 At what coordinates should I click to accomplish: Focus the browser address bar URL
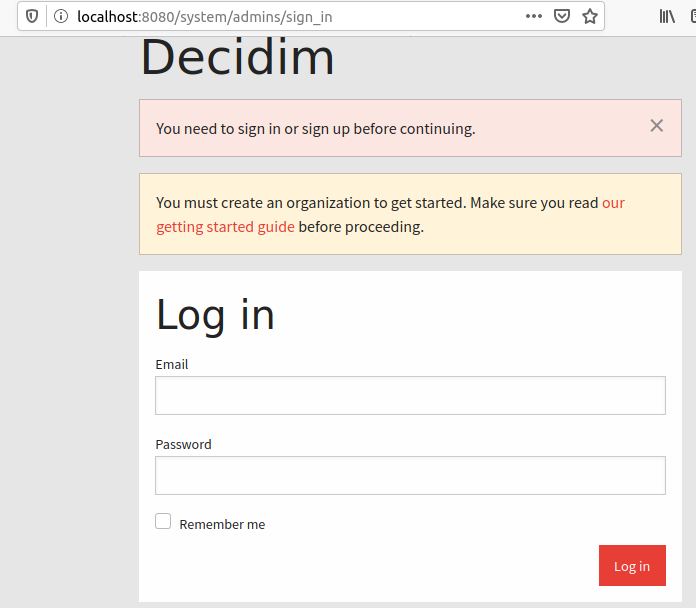tap(204, 17)
